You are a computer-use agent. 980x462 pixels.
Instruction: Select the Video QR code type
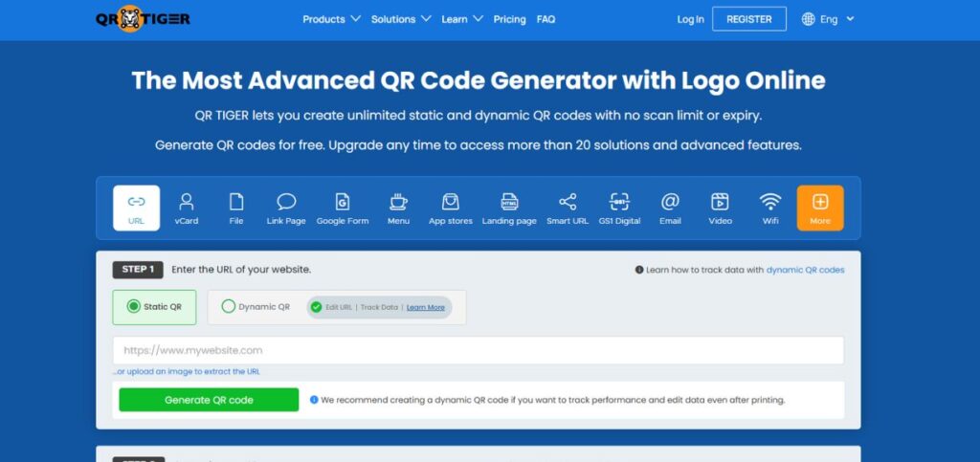tap(720, 208)
